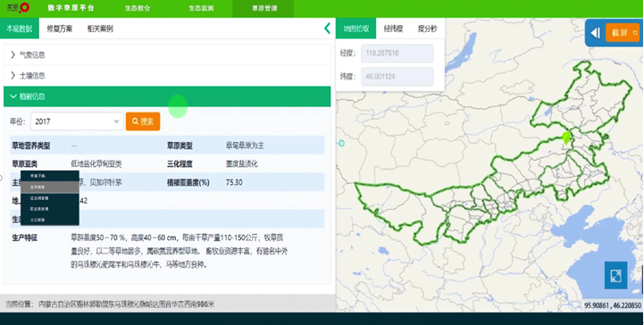Click the small circle marker on the map's west edge
Screen dimensions: 644x325
click(341, 143)
